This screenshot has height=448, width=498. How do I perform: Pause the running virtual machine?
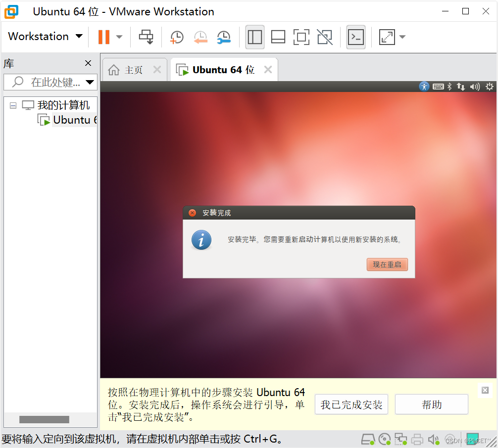pos(104,37)
